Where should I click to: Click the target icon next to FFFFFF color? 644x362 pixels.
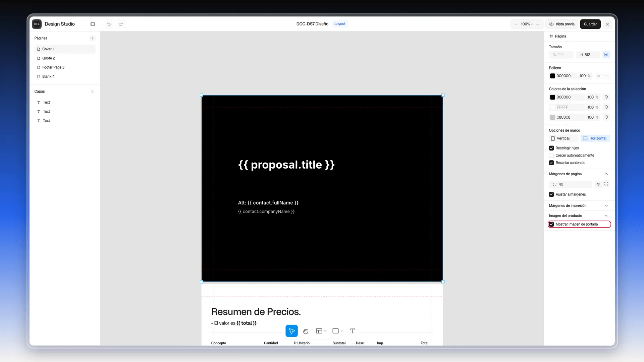pyautogui.click(x=606, y=107)
